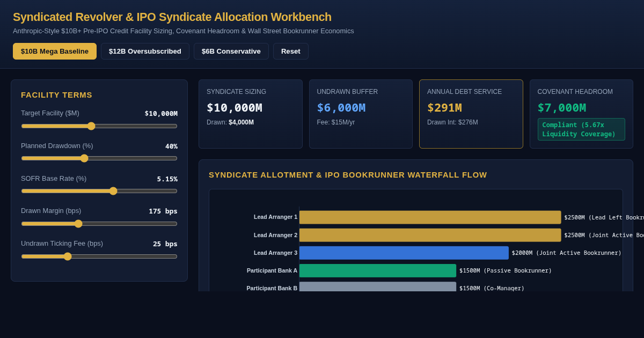Image resolution: width=644 pixels, height=338 pixels.
Task: Click the Fee: $15M/yr text
Action: tap(336, 122)
